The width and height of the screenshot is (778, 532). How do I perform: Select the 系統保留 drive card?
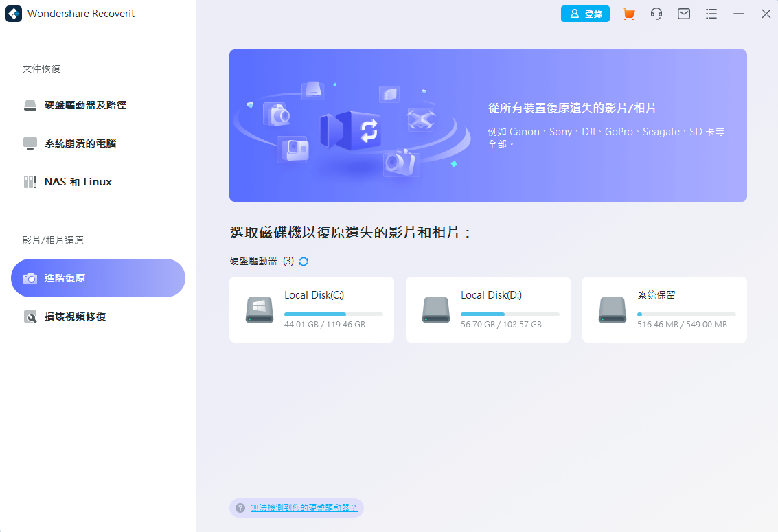pyautogui.click(x=665, y=310)
